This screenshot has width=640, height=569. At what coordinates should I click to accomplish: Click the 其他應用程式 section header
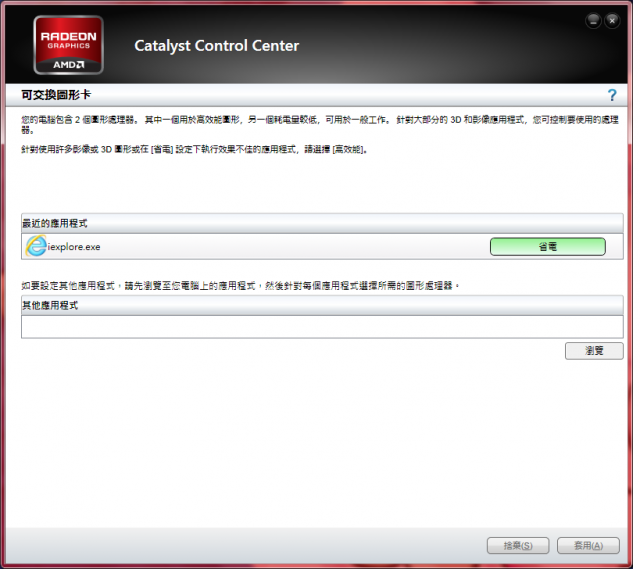322,305
